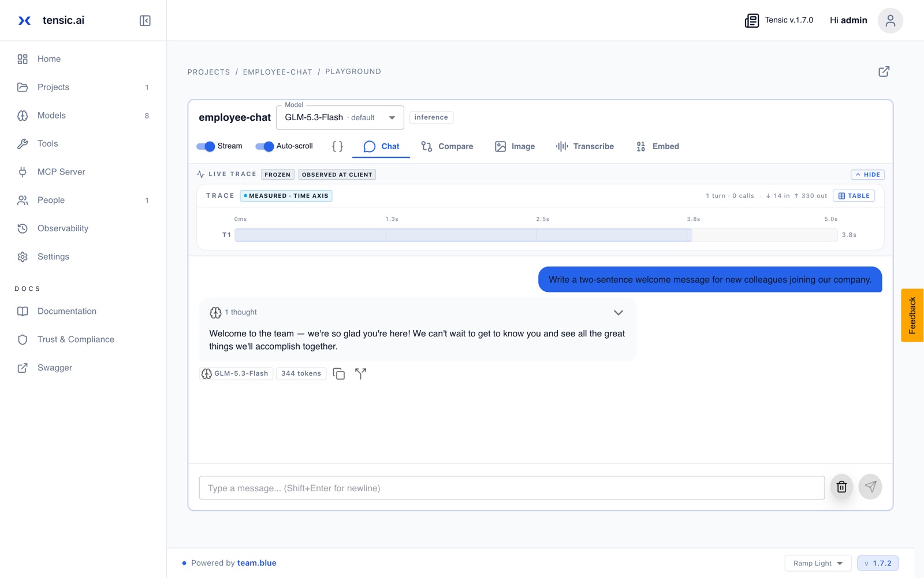Switch trace to TABLE view

[854, 196]
